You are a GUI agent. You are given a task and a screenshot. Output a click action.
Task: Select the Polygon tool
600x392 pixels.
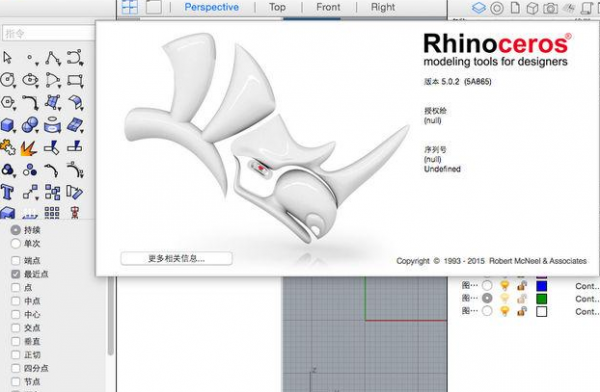pyautogui.click(x=8, y=103)
